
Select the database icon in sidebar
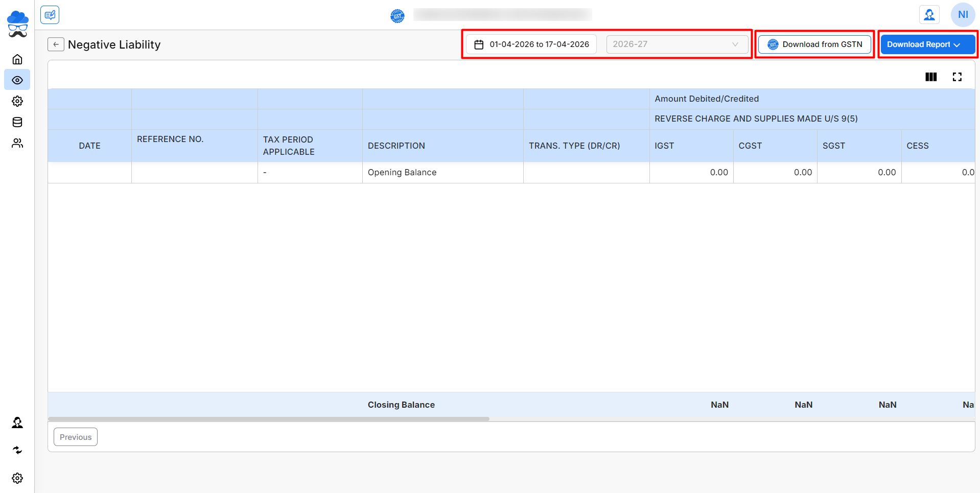pyautogui.click(x=17, y=122)
